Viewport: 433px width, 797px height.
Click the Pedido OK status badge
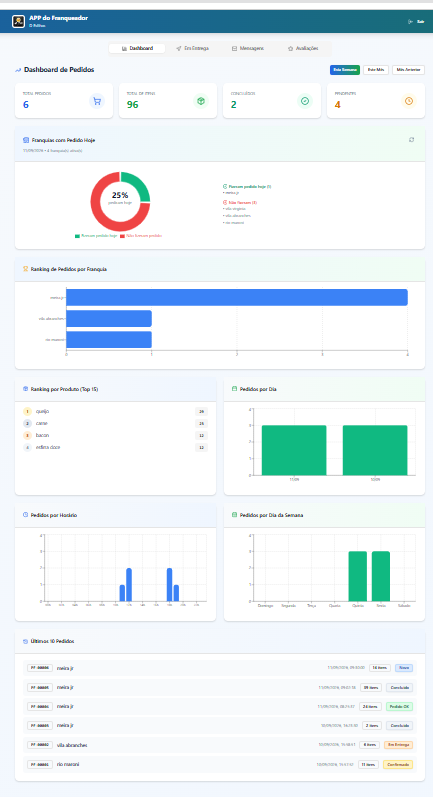tap(399, 707)
